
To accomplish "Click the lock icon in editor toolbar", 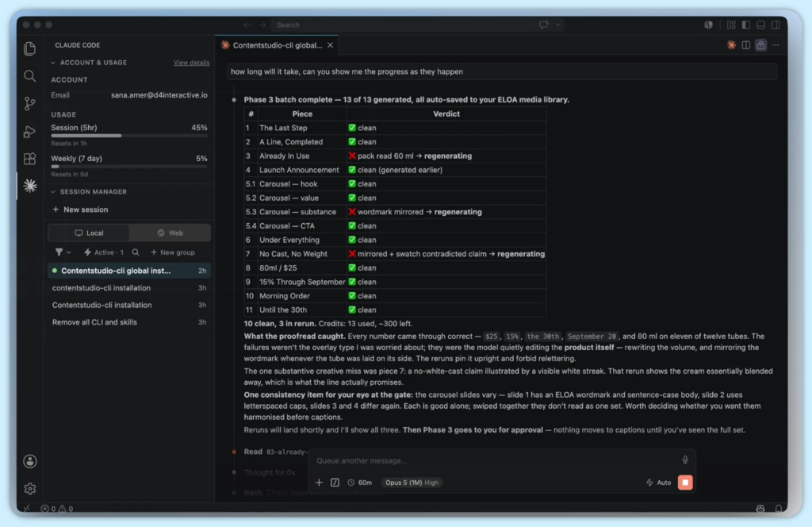I will click(x=760, y=45).
